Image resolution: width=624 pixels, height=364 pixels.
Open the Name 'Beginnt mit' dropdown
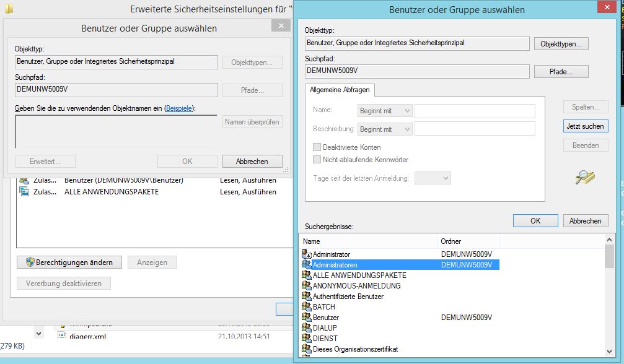tap(385, 111)
